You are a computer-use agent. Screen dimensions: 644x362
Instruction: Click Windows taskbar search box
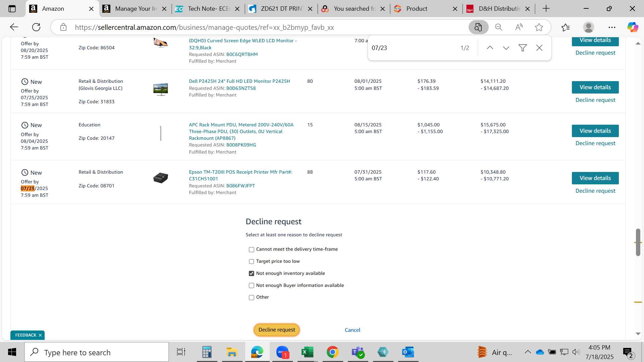click(97, 352)
